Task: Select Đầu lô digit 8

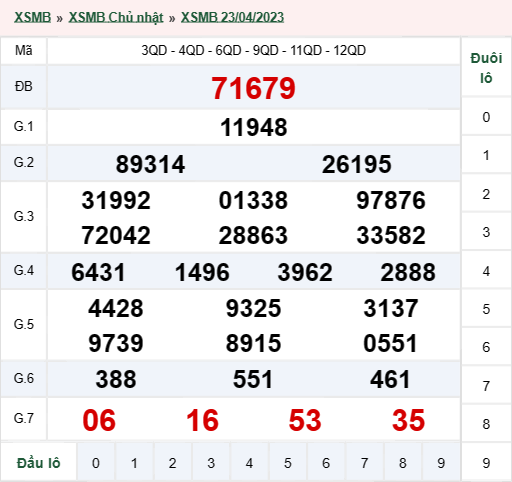Action: [403, 463]
